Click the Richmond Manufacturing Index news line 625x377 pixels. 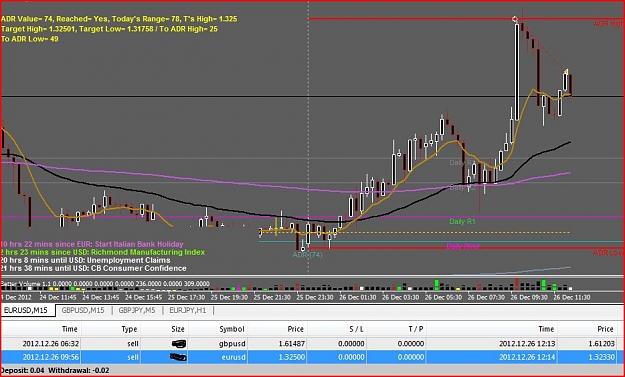coord(103,252)
